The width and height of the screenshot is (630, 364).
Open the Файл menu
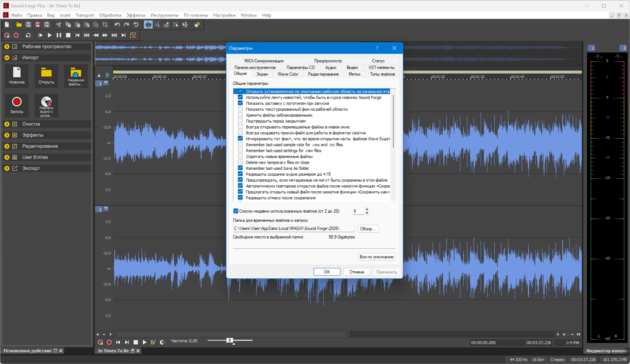16,15
